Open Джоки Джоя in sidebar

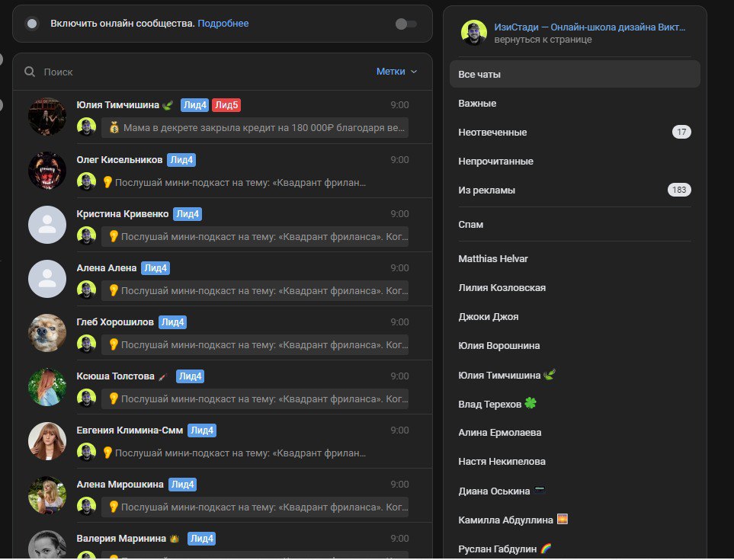(575, 317)
